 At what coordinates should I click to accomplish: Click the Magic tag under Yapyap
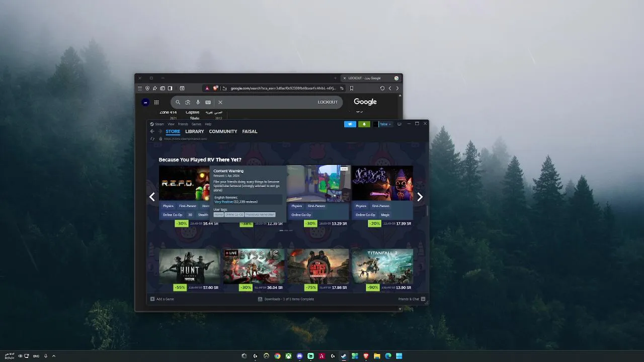click(x=385, y=215)
